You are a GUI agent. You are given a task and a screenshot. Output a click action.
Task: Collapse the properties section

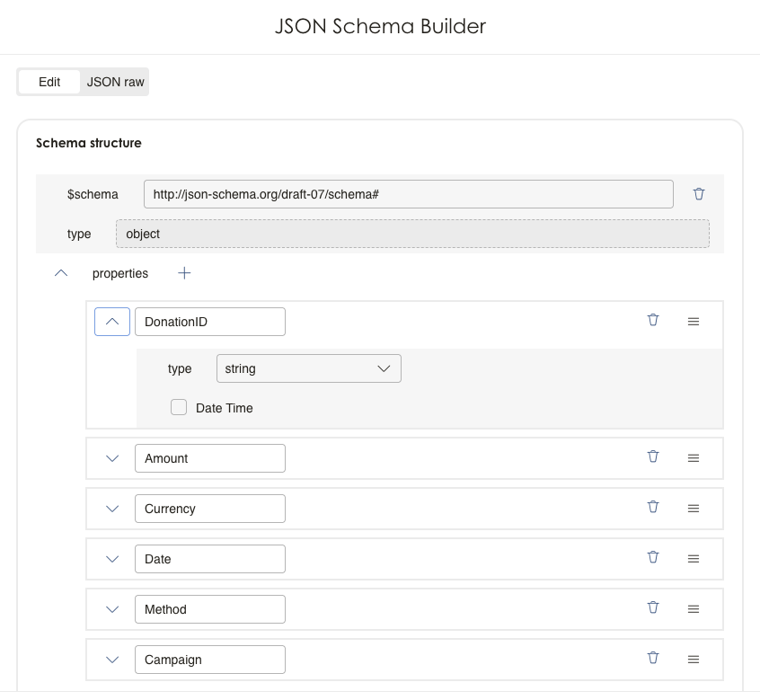click(61, 273)
